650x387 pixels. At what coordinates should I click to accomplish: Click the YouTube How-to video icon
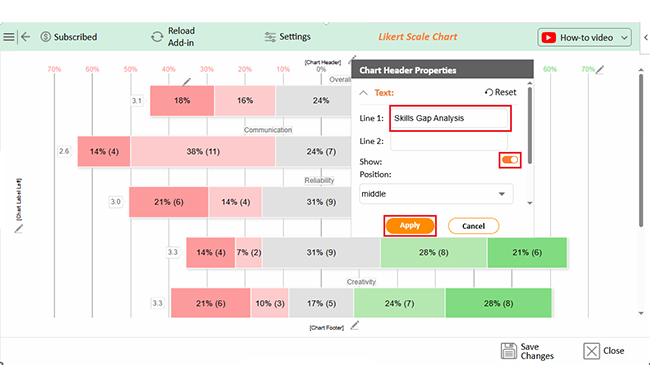[x=548, y=38]
